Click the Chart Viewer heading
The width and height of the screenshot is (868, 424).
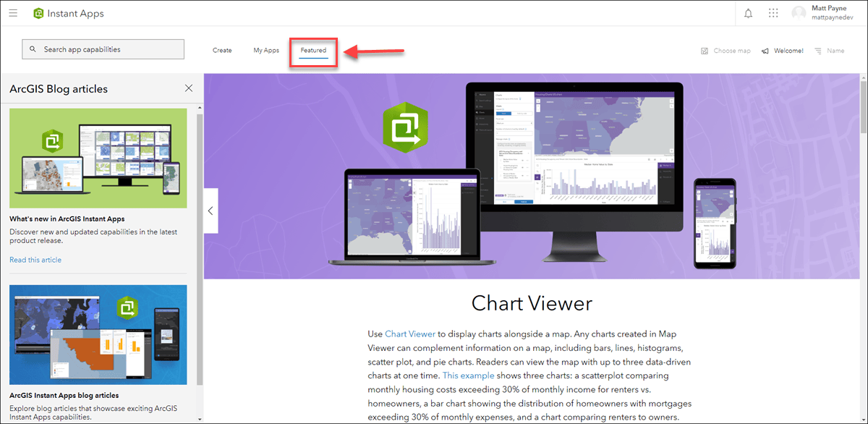pos(532,302)
